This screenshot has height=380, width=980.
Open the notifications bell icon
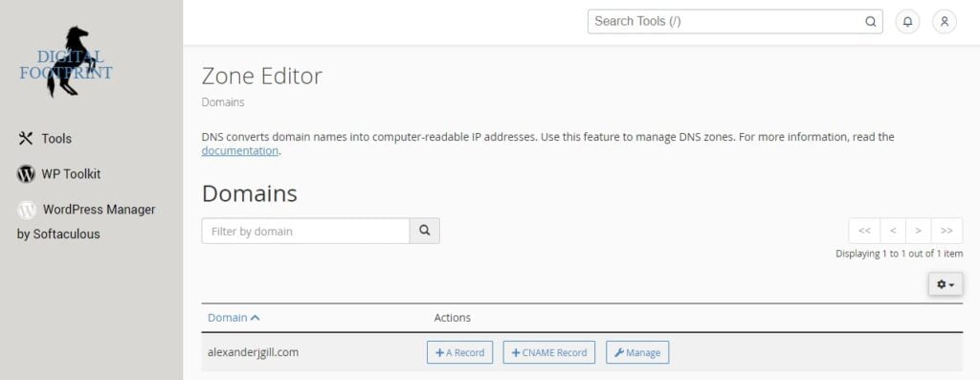coord(907,21)
